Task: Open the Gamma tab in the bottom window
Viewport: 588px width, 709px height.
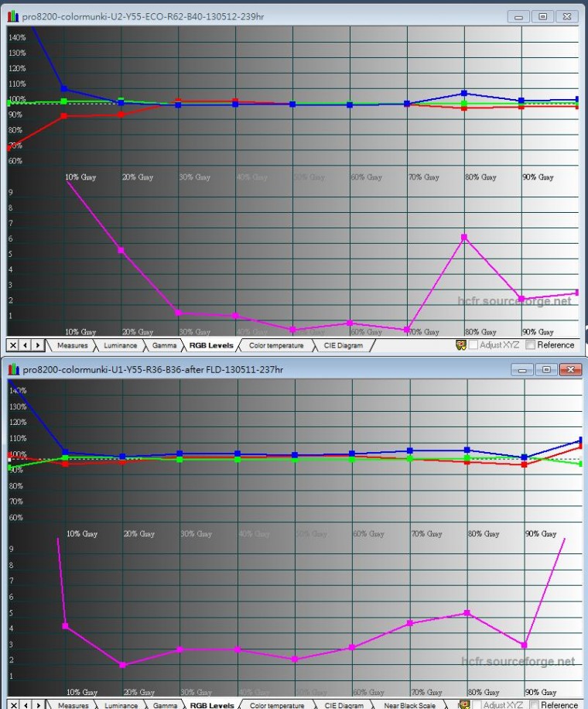Action: click(165, 705)
